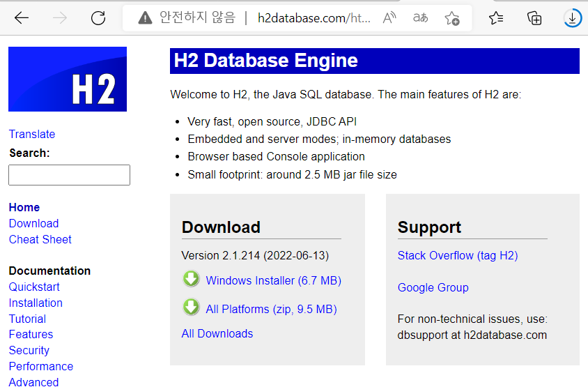
Task: Open the collections icon
Action: pos(534,17)
